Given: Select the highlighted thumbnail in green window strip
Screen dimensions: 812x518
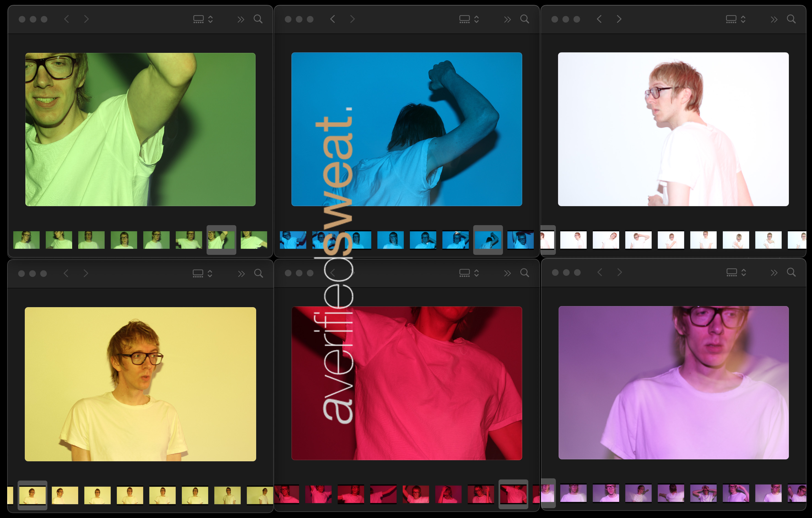Looking at the screenshot, I should click(221, 240).
